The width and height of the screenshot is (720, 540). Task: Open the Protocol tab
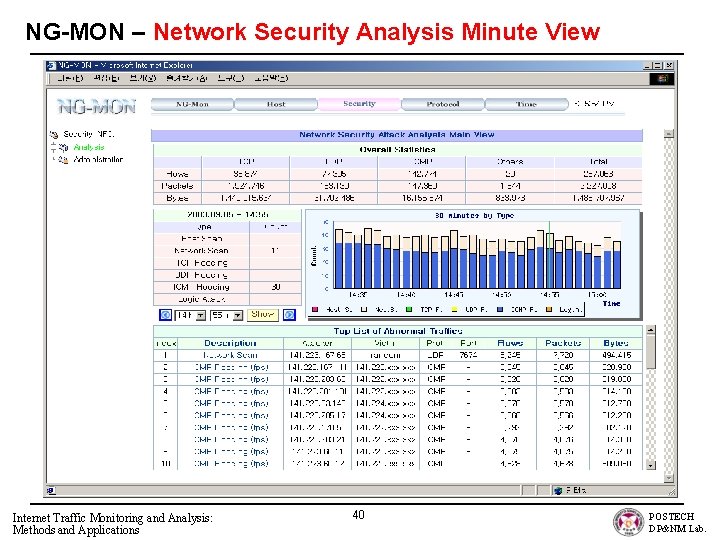click(443, 105)
